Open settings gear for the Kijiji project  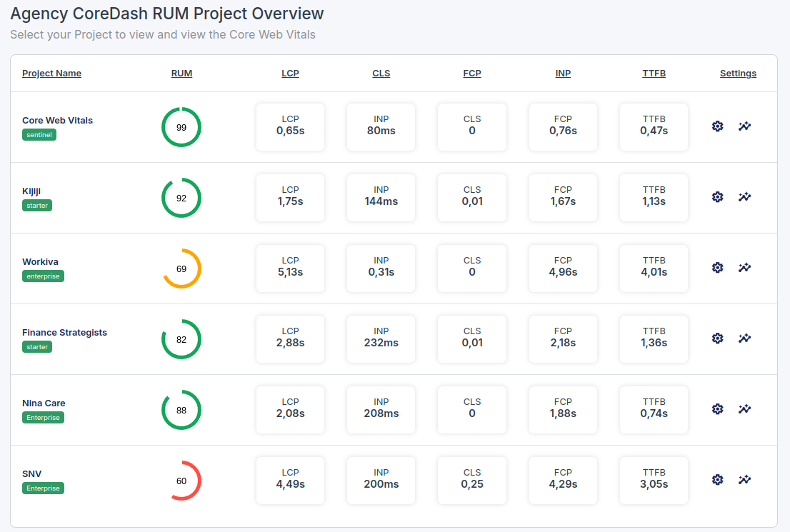click(717, 196)
